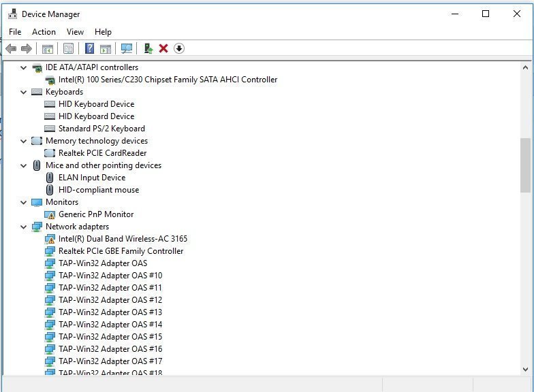Click the Mice and other pointing devices icon

[x=37, y=165]
